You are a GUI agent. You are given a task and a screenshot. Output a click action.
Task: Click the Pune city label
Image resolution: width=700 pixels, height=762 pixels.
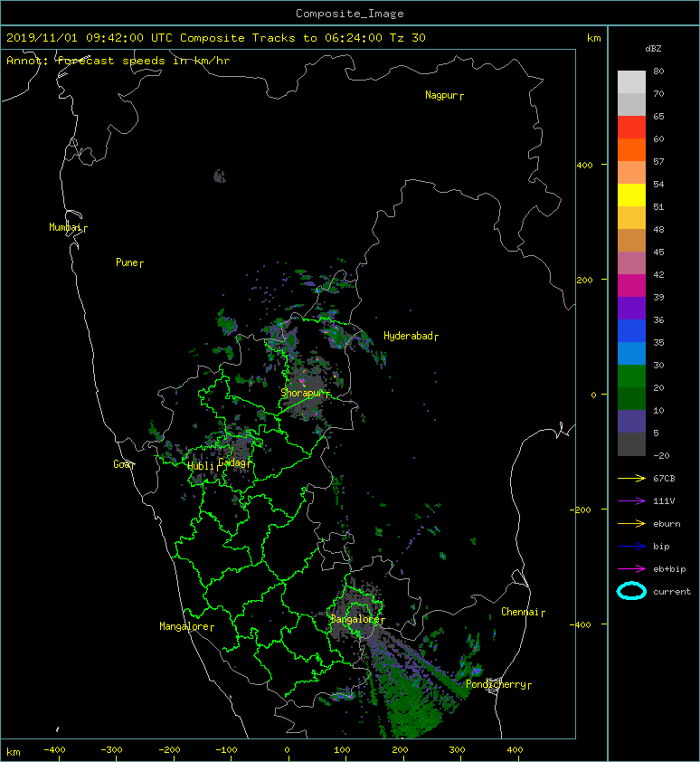tap(127, 262)
